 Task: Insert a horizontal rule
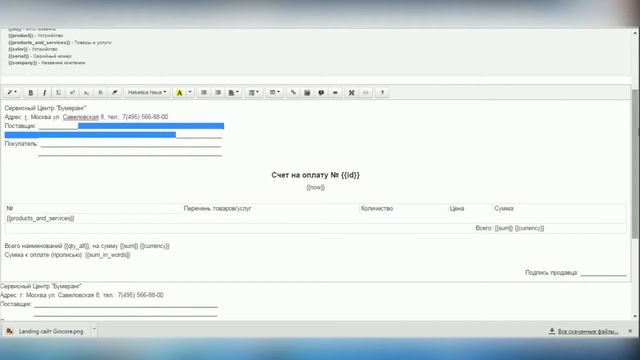[335, 93]
